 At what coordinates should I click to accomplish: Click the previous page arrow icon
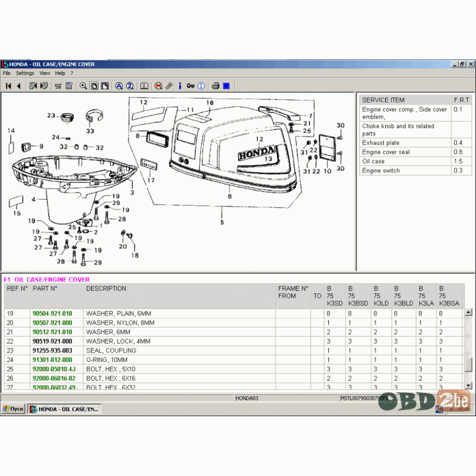tap(19, 86)
